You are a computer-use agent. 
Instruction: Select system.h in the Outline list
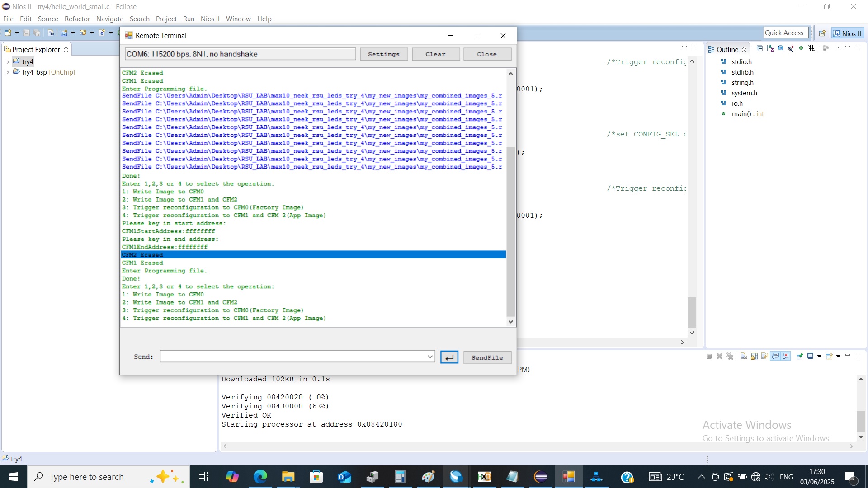744,93
